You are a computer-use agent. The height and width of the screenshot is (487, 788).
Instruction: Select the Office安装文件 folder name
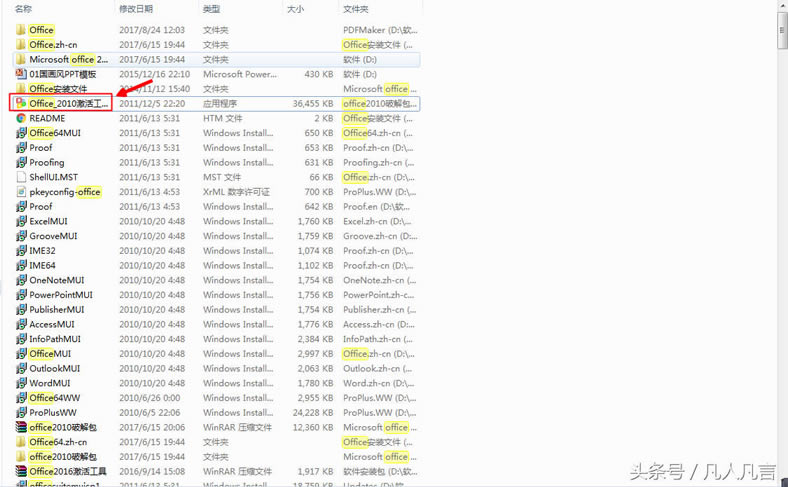coord(58,89)
